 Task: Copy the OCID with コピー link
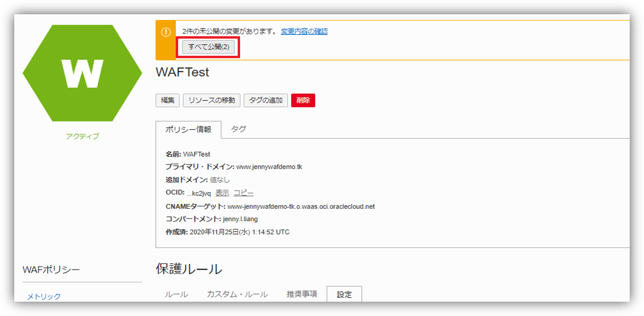click(243, 193)
